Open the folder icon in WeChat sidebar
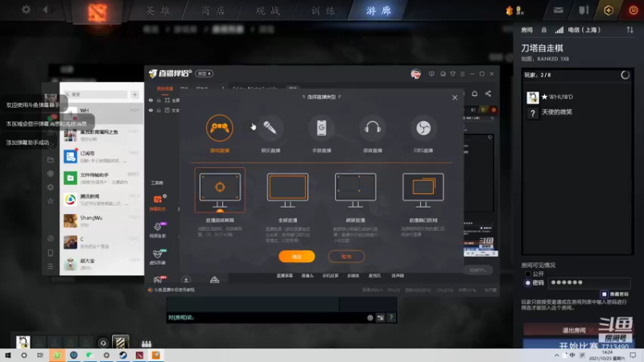 point(51,159)
